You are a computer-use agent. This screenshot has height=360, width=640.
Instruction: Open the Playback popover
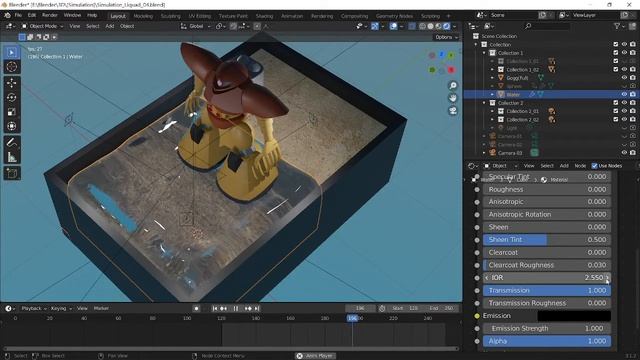(x=34, y=309)
